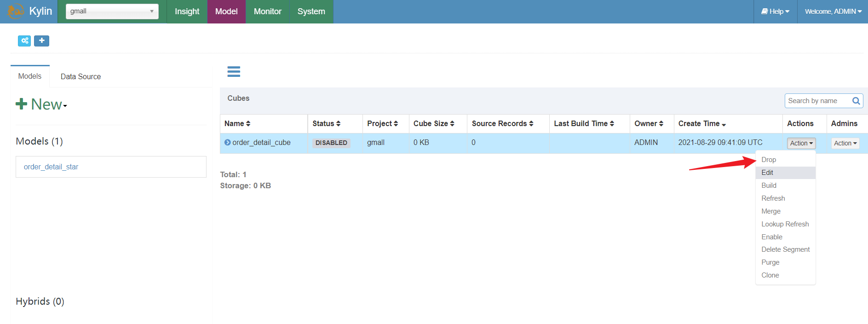The height and width of the screenshot is (324, 868).
Task: Go to the Insight tab
Action: [187, 12]
